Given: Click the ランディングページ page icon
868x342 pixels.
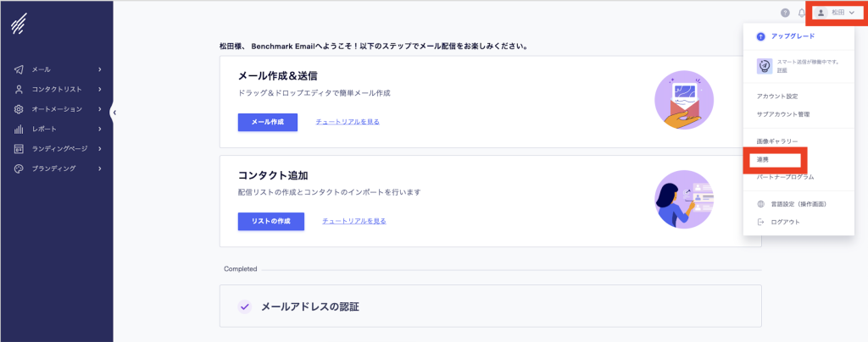Looking at the screenshot, I should [18, 149].
